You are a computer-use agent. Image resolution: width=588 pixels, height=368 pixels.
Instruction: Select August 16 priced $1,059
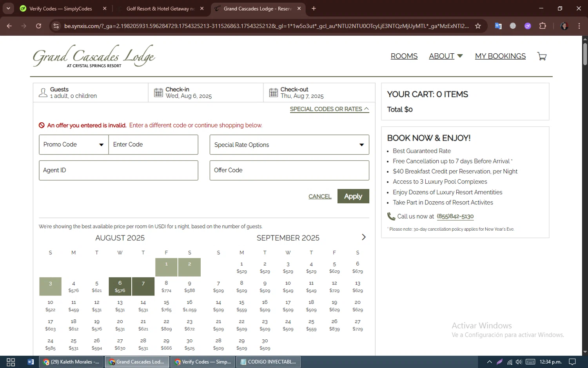pos(189,306)
